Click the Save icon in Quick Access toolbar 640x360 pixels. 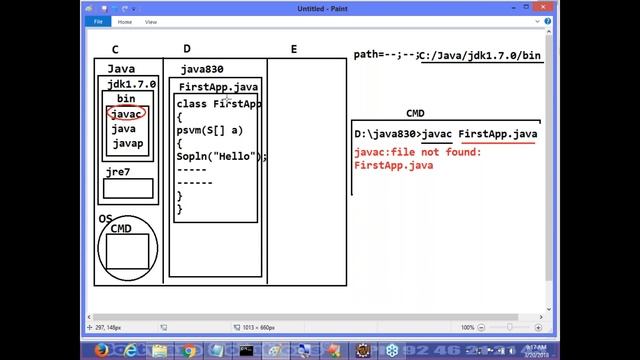pos(104,9)
